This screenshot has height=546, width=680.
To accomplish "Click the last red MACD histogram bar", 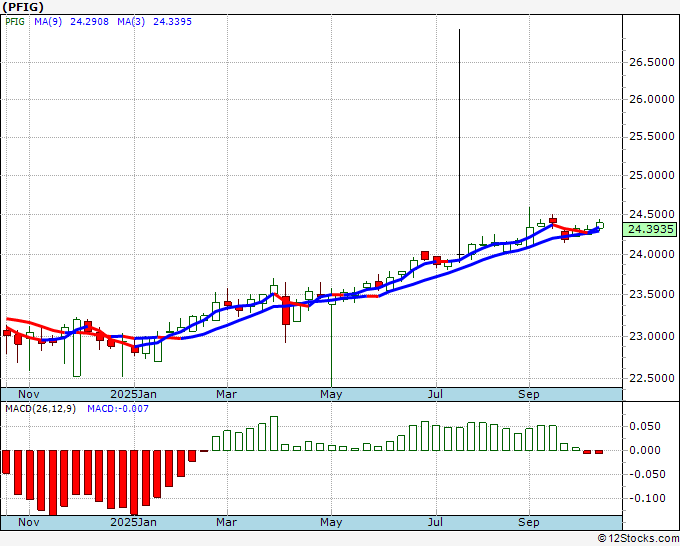I will 599,452.
